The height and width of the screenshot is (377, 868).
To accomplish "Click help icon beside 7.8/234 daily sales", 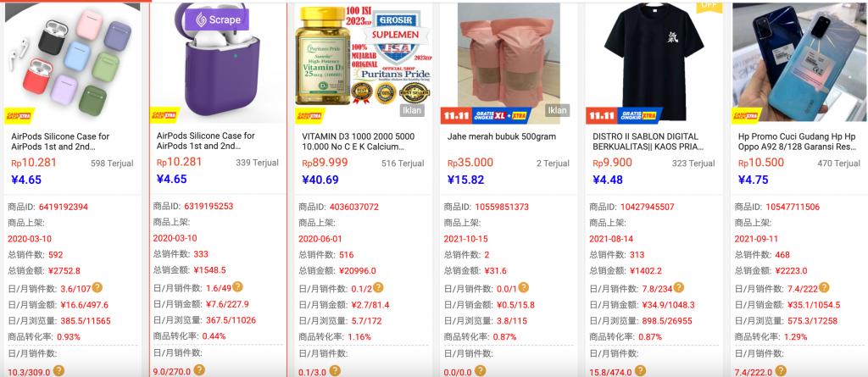I will coord(679,287).
